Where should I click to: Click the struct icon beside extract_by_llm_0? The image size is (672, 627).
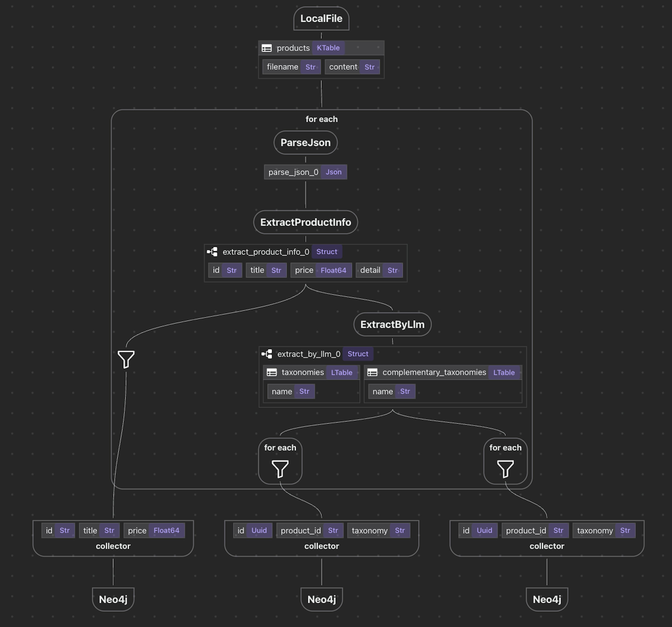coord(267,354)
